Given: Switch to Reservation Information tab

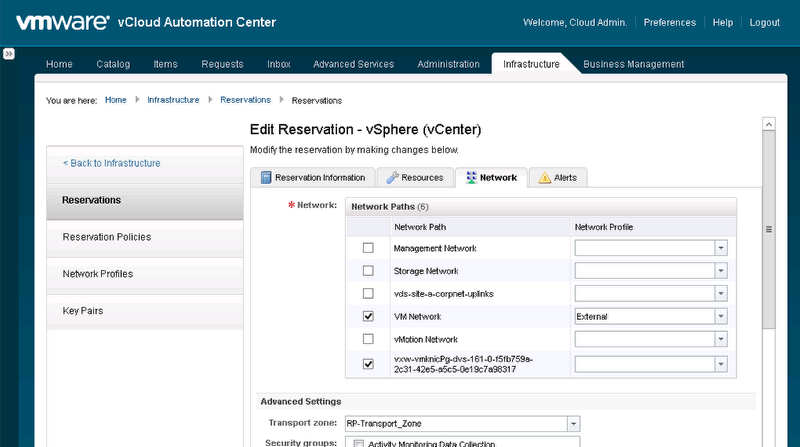Looking at the screenshot, I should (313, 178).
